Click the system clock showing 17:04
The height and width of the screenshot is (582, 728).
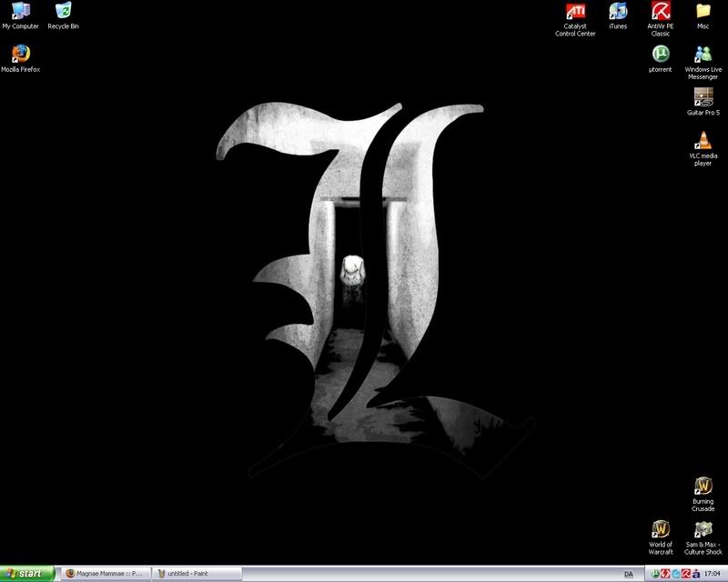(713, 574)
